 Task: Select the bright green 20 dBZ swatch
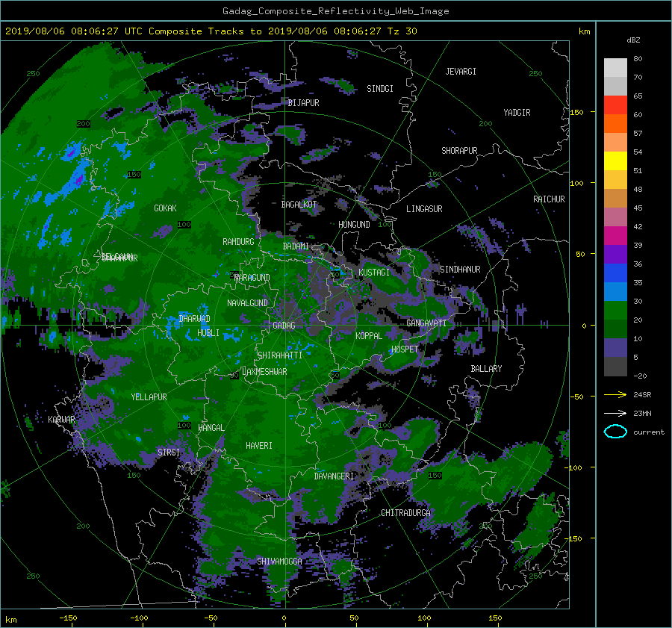coord(615,311)
